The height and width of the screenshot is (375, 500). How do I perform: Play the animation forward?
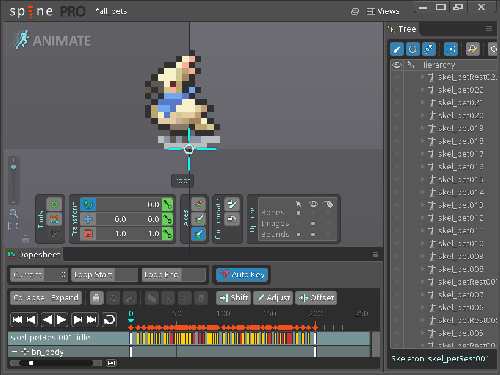pyautogui.click(x=61, y=320)
